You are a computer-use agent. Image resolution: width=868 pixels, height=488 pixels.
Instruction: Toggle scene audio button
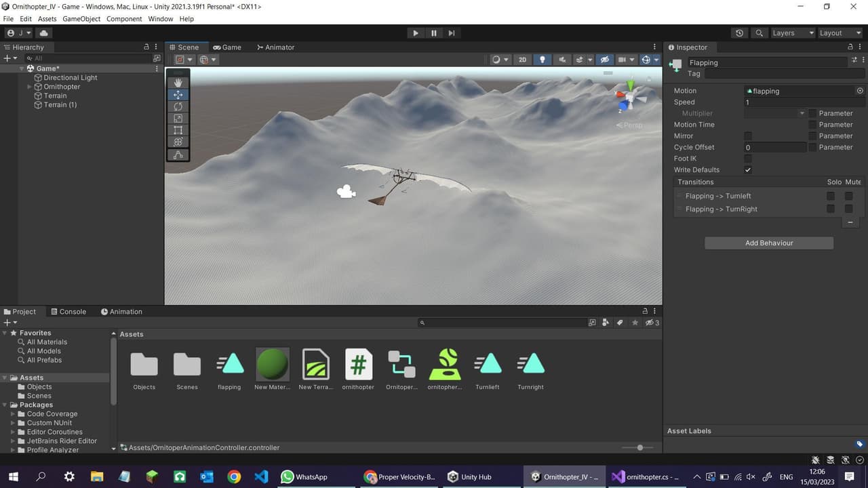(x=561, y=60)
